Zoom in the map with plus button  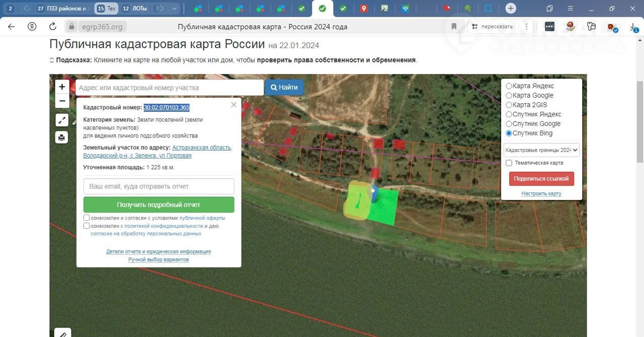click(x=62, y=87)
